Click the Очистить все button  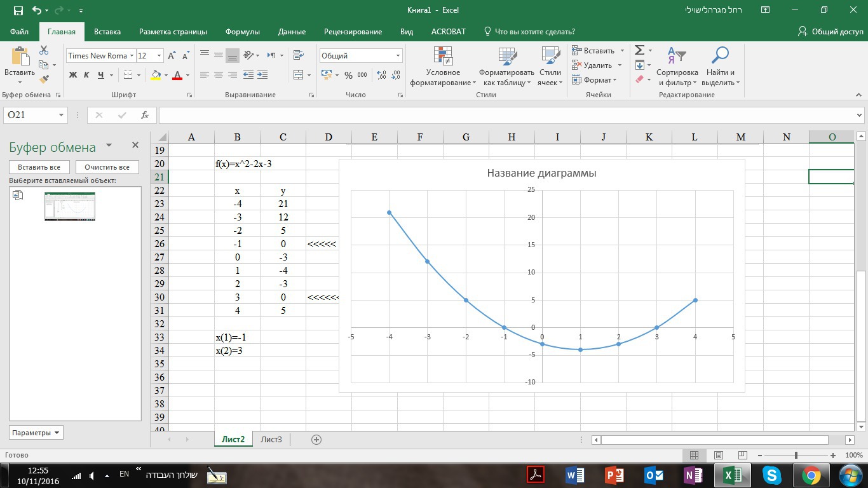tap(107, 167)
